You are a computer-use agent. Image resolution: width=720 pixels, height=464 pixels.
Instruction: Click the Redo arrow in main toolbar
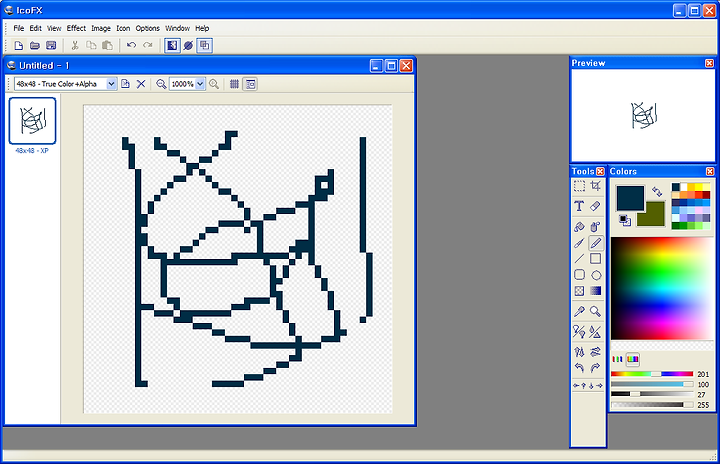pos(148,45)
